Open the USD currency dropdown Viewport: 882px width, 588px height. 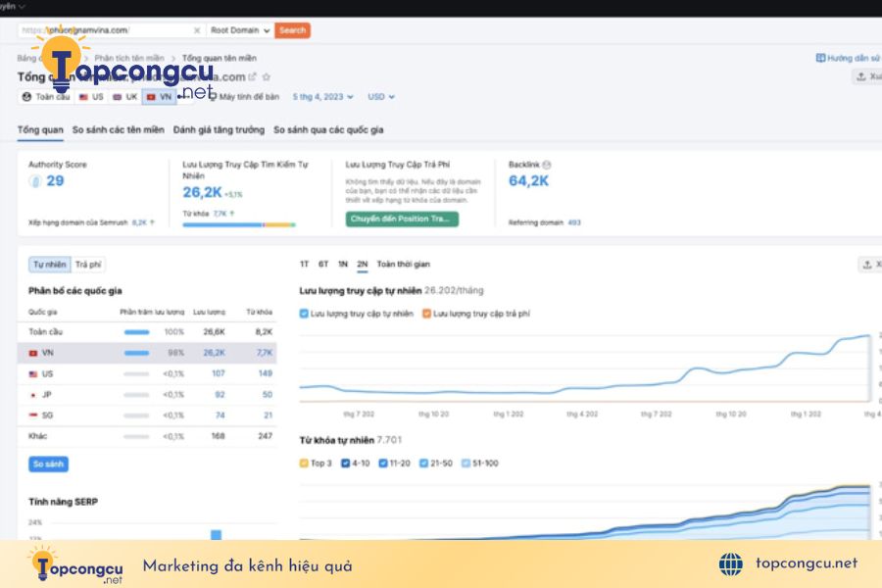click(381, 97)
